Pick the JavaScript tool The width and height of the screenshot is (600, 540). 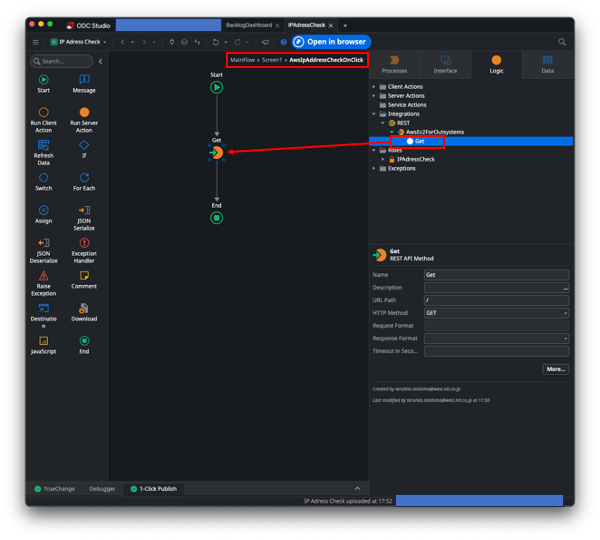(43, 345)
